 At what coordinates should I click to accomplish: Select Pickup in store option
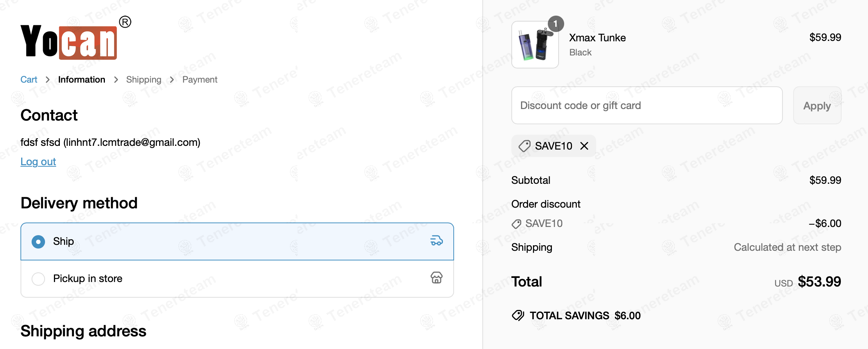(38, 279)
